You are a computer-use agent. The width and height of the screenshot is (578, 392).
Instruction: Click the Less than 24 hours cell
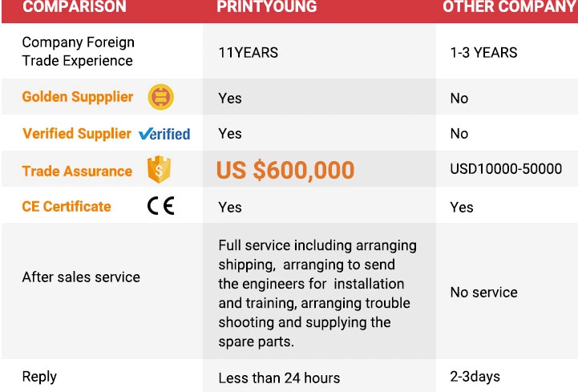pyautogui.click(x=279, y=378)
